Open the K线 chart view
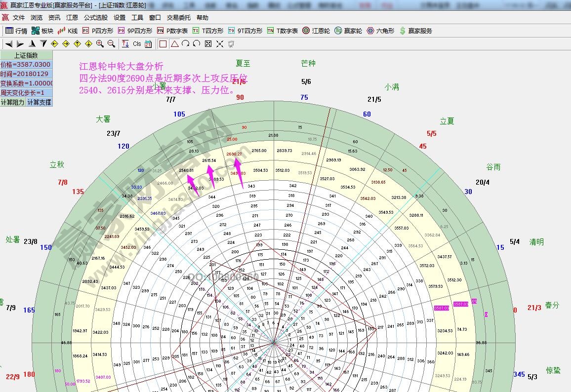 (68, 31)
